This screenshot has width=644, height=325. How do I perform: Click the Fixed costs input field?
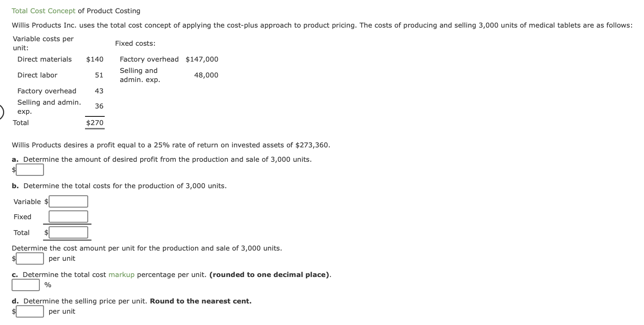point(68,216)
